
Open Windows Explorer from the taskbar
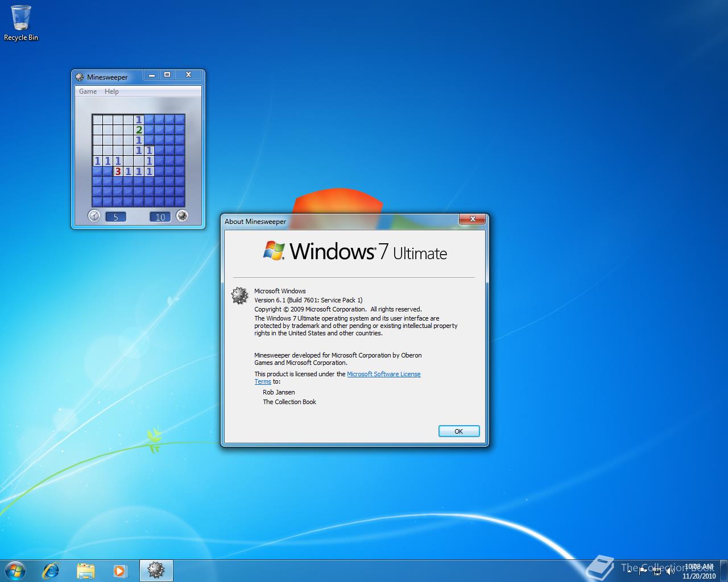(85, 570)
